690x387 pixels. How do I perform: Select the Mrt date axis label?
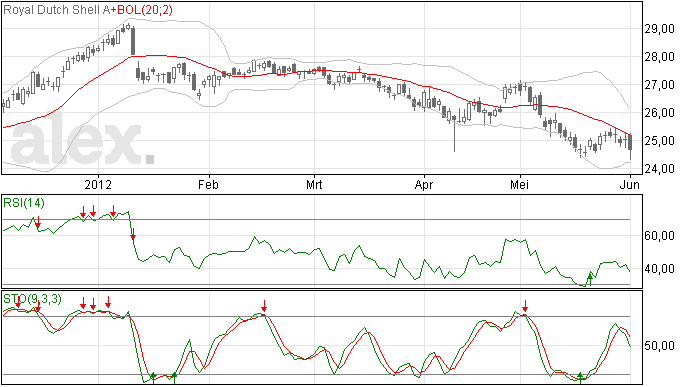(314, 184)
